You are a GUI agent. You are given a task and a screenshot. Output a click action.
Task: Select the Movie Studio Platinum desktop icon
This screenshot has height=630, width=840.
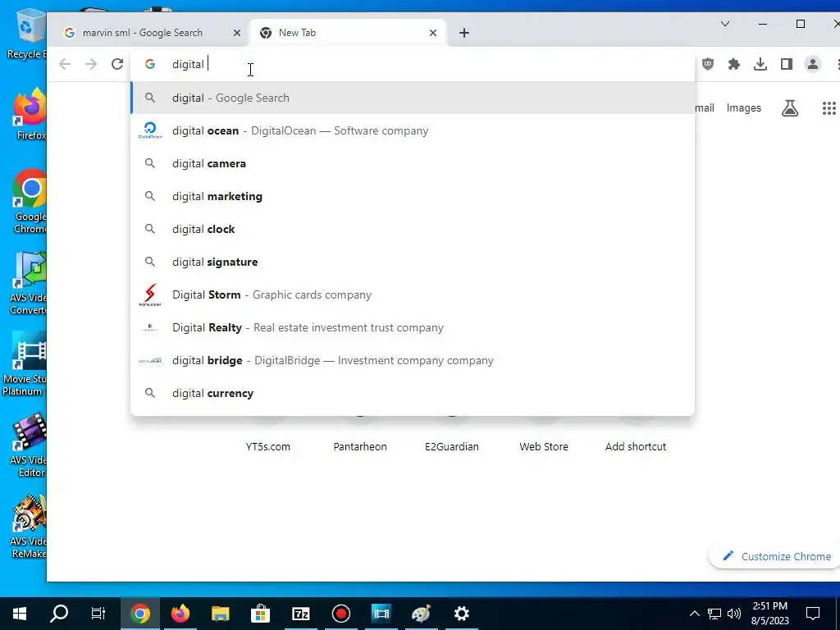[24, 364]
